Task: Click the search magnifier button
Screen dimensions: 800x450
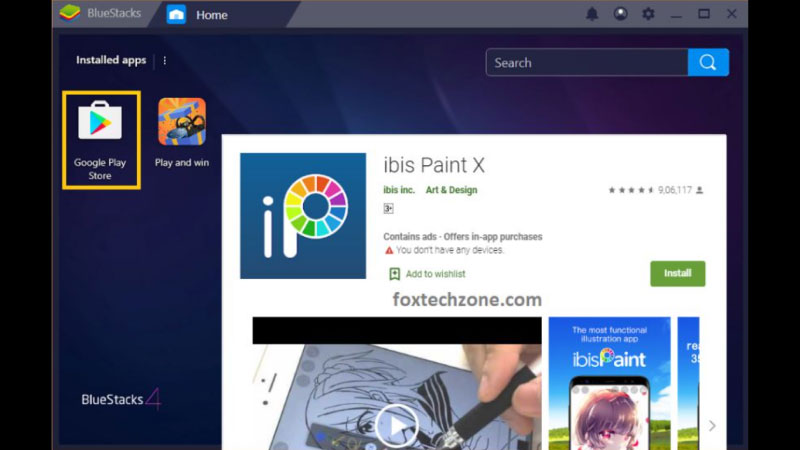Action: pos(708,62)
